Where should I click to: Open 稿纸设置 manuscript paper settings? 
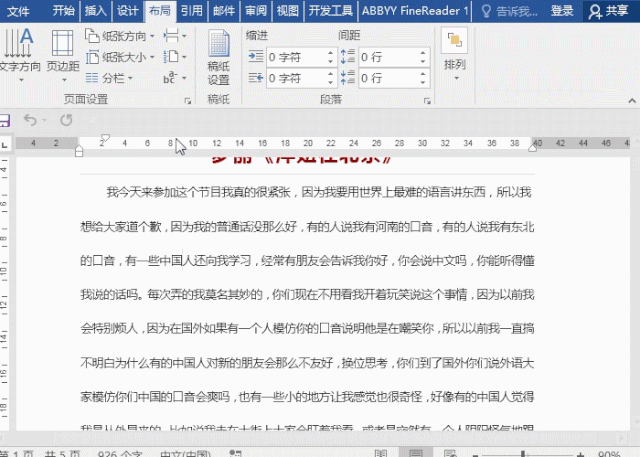coord(219,57)
